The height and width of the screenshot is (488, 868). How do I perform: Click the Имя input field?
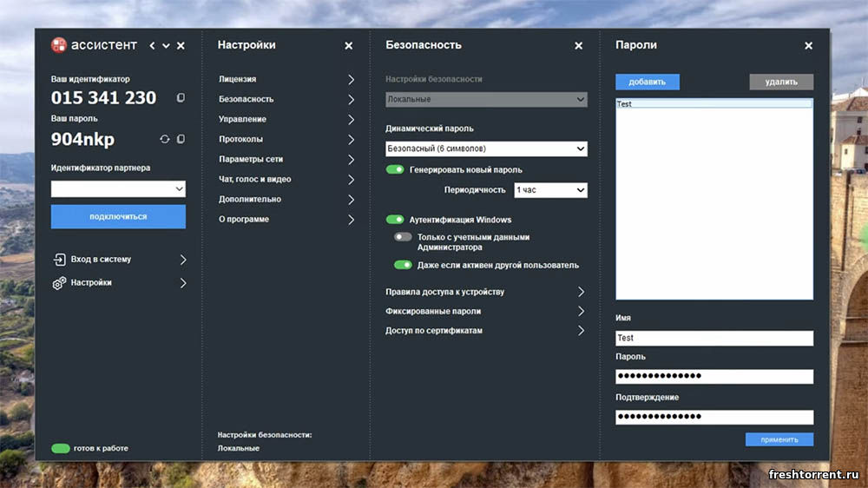click(x=713, y=338)
